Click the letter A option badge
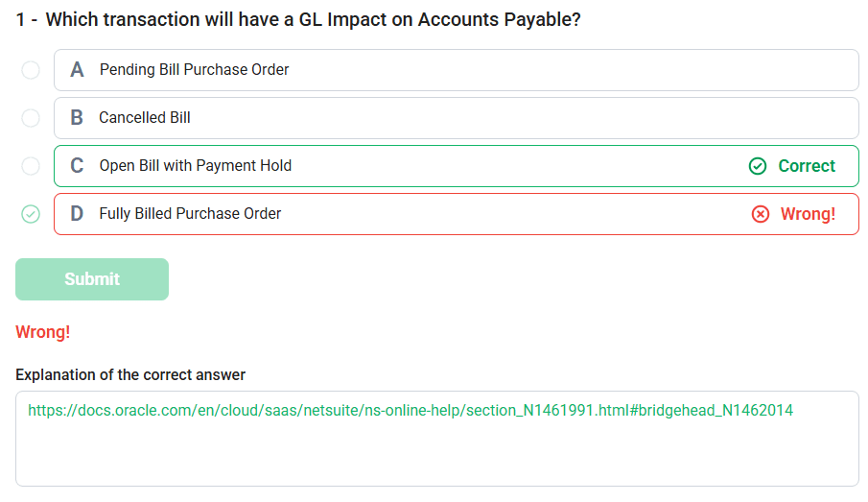Image resolution: width=868 pixels, height=502 pixels. 77,70
